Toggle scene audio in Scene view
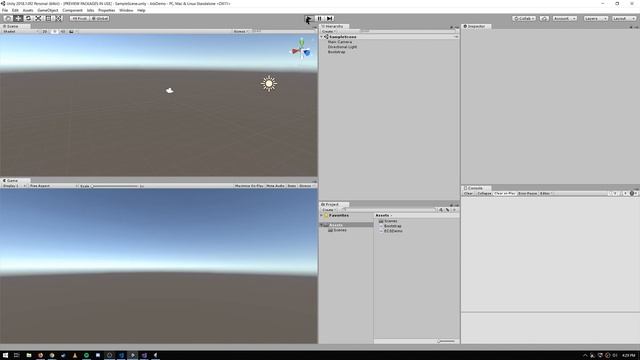The width and height of the screenshot is (640, 360). pos(63,31)
